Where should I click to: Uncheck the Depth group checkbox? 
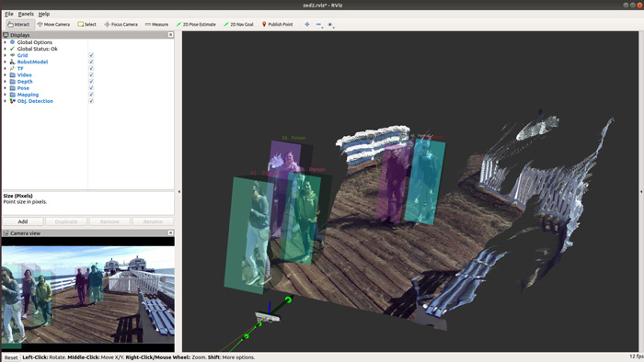coord(91,82)
